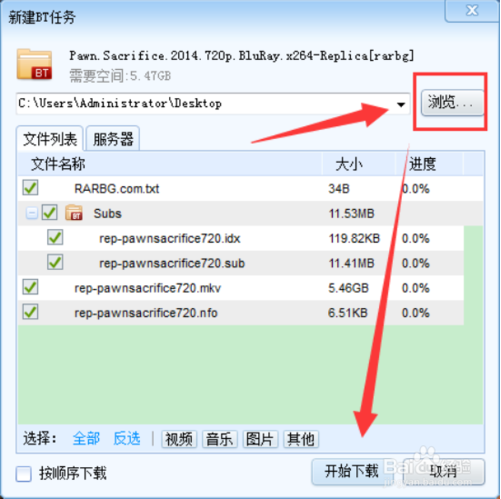The width and height of the screenshot is (501, 499).
Task: Click the BT torrent folder icon
Action: [34, 65]
